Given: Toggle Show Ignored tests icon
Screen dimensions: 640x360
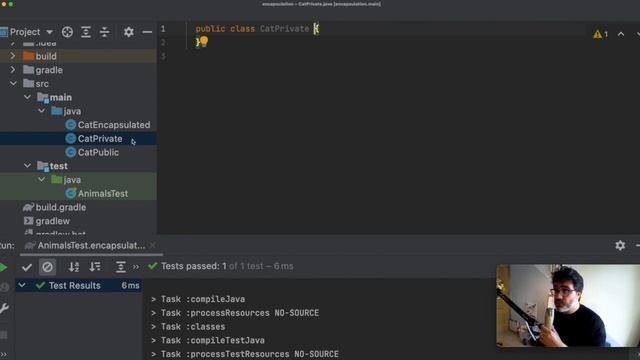Looking at the screenshot, I should (x=47, y=267).
